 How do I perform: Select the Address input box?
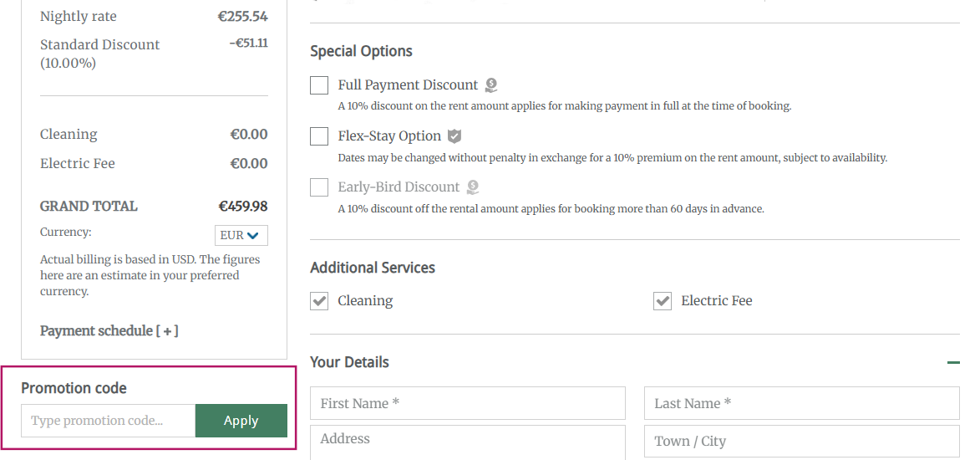point(467,440)
